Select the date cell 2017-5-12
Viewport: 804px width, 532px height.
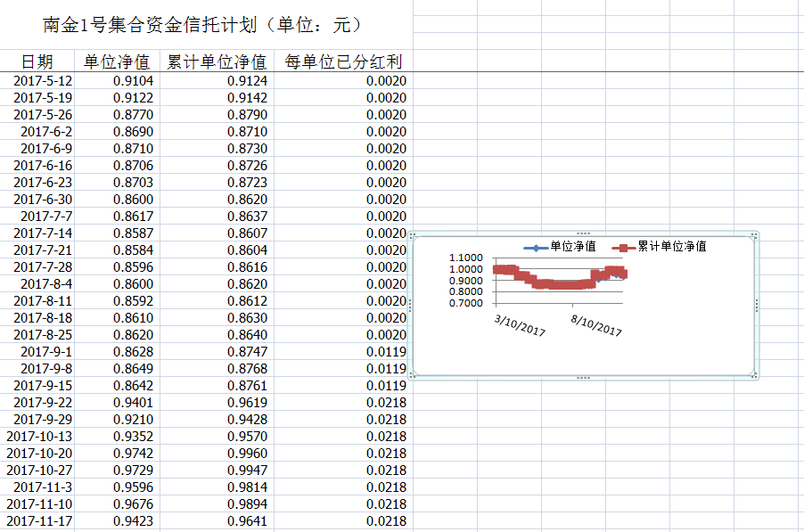[43, 81]
